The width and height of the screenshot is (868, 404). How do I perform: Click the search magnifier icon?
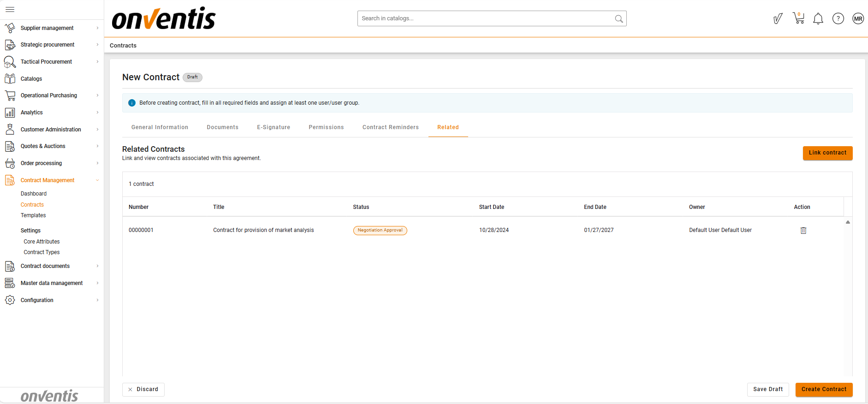(x=619, y=19)
